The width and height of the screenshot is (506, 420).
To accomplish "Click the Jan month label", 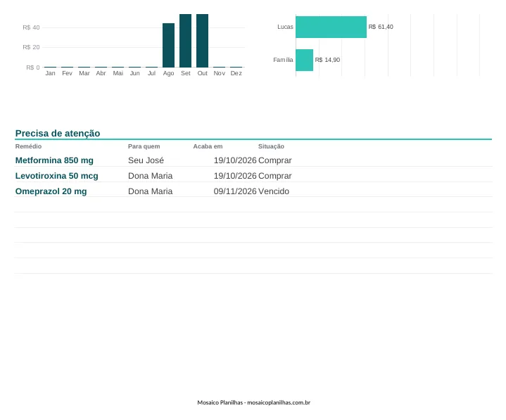I will coord(51,73).
